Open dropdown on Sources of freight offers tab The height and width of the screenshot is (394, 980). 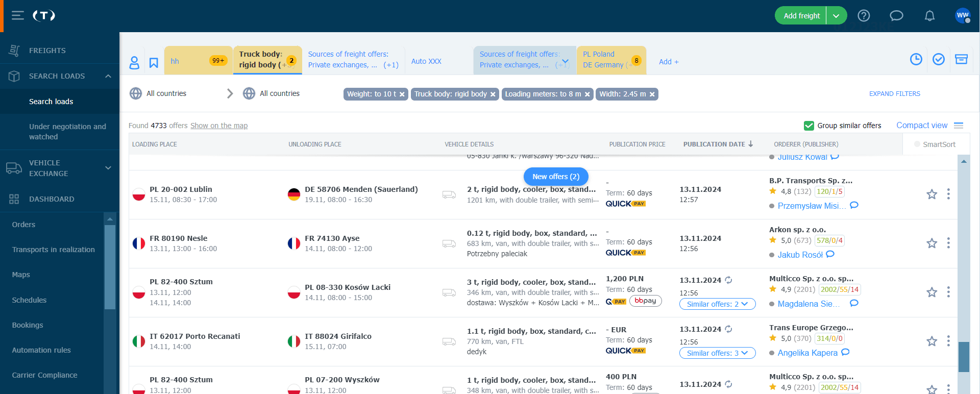point(565,62)
